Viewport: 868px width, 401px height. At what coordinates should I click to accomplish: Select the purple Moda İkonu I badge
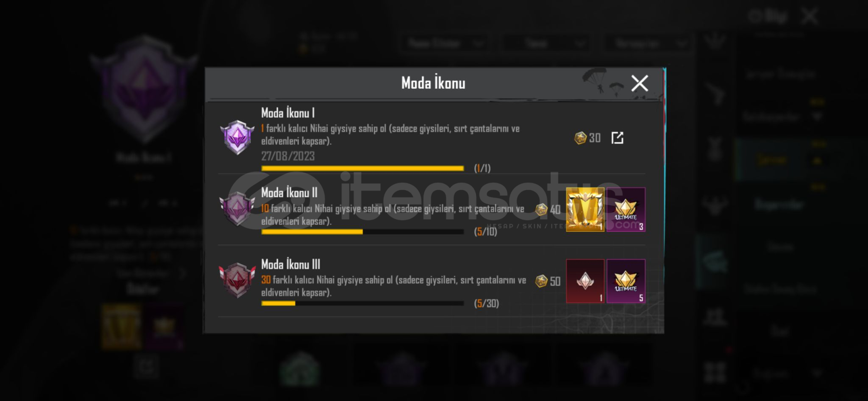click(237, 137)
